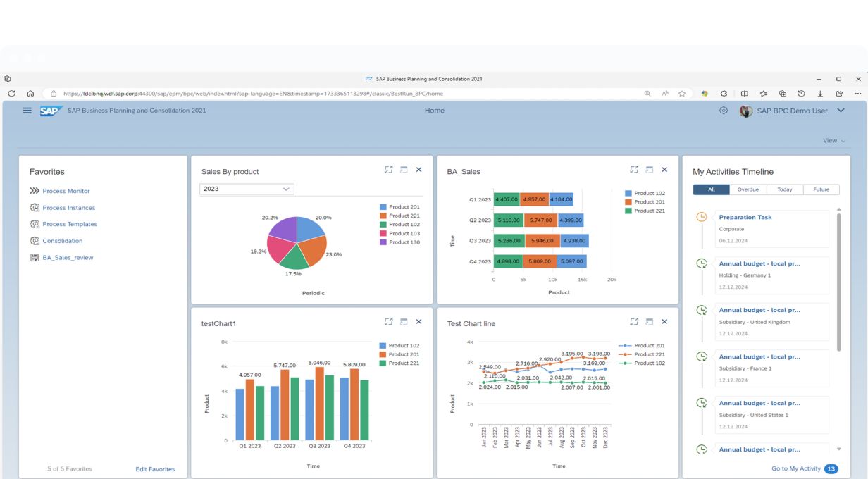Click the Edit Favorites link

coord(155,469)
